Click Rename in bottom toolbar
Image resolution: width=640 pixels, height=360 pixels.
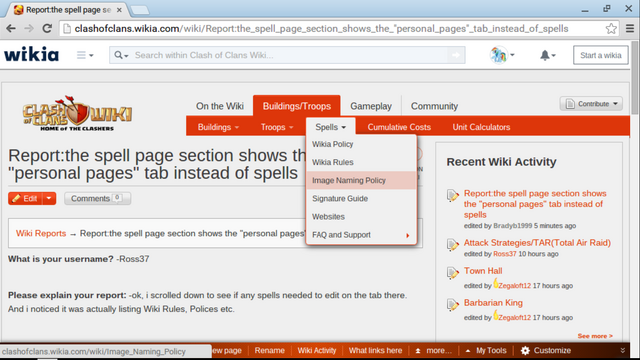point(269,350)
